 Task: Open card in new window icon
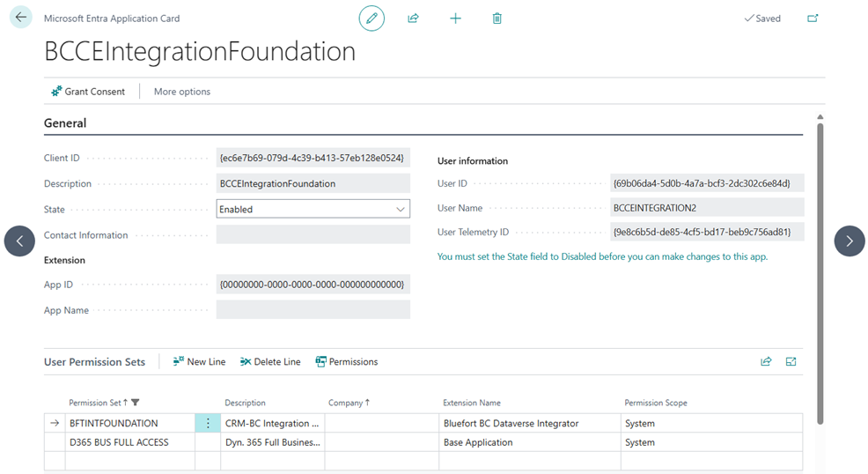click(812, 18)
